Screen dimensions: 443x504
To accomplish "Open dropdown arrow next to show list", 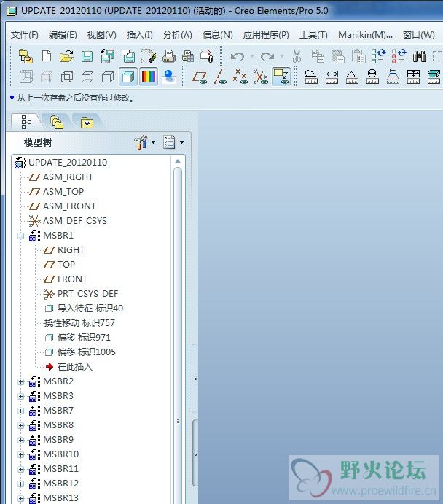I will (x=181, y=142).
